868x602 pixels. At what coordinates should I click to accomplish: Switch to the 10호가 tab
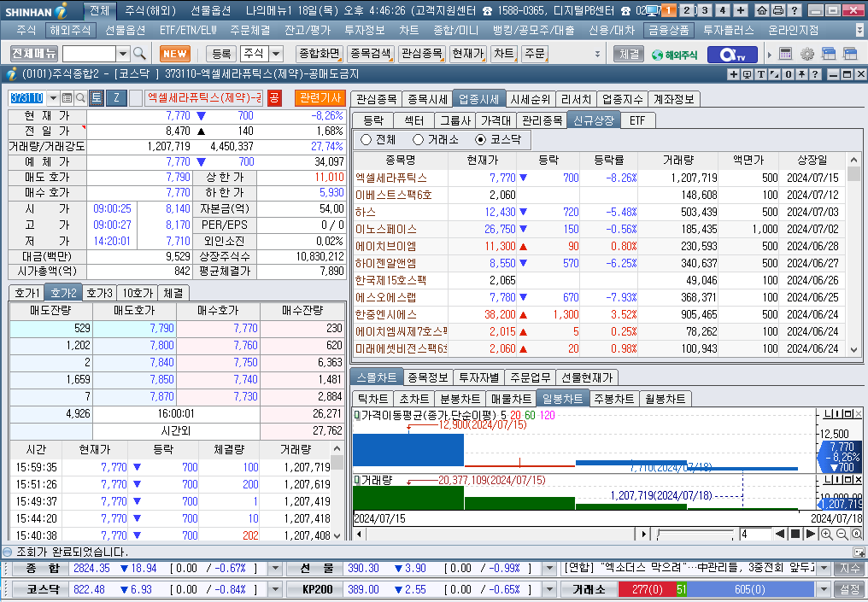pos(138,293)
